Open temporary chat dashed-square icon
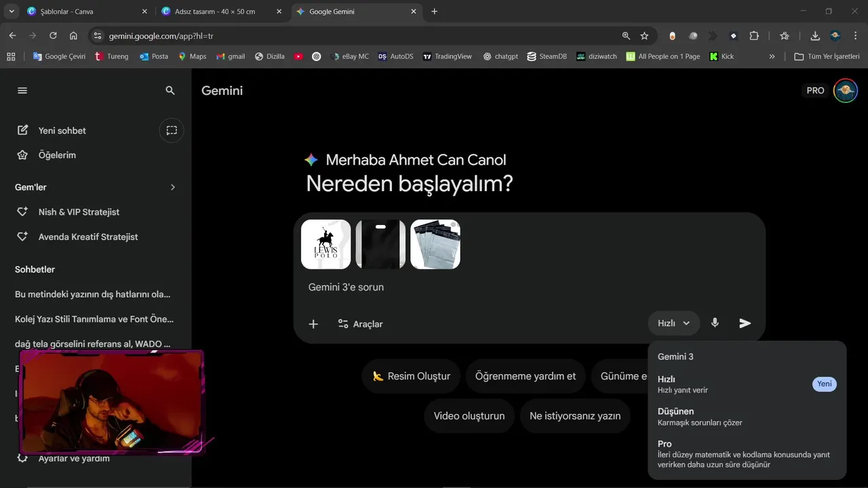The image size is (868, 488). [172, 130]
